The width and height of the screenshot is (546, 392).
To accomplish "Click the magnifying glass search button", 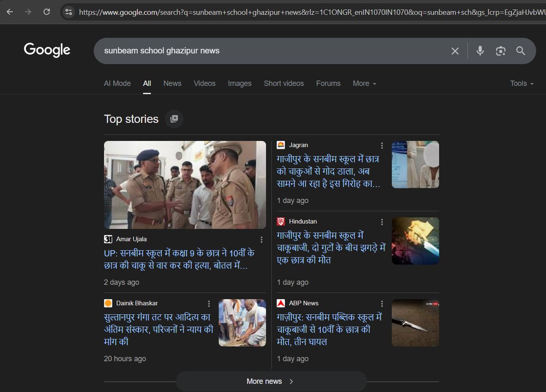I will click(x=521, y=51).
